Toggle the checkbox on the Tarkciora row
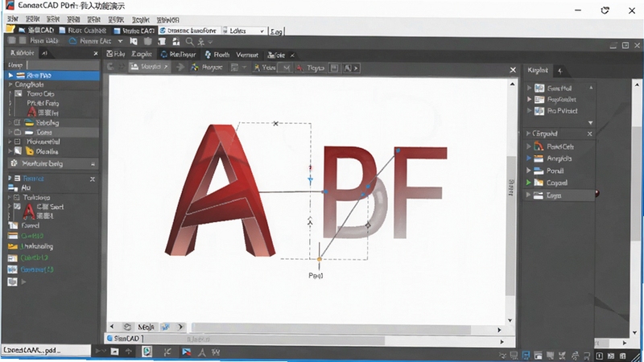 point(17,197)
